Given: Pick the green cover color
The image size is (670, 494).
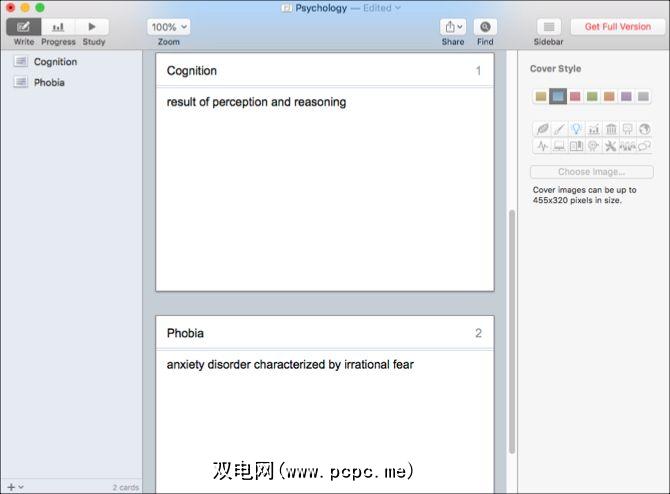Looking at the screenshot, I should tap(592, 96).
